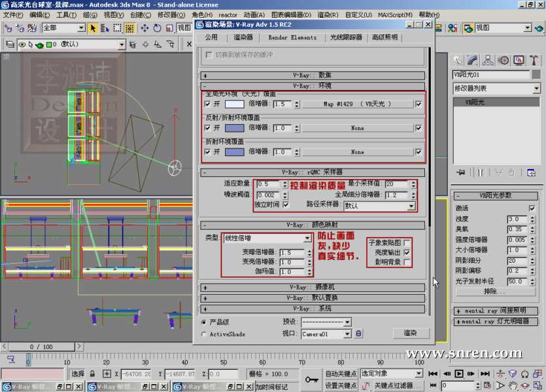Screen dimensions: 546x392
Task: Click the lock icon beside viewport dropdown
Action: (x=358, y=334)
